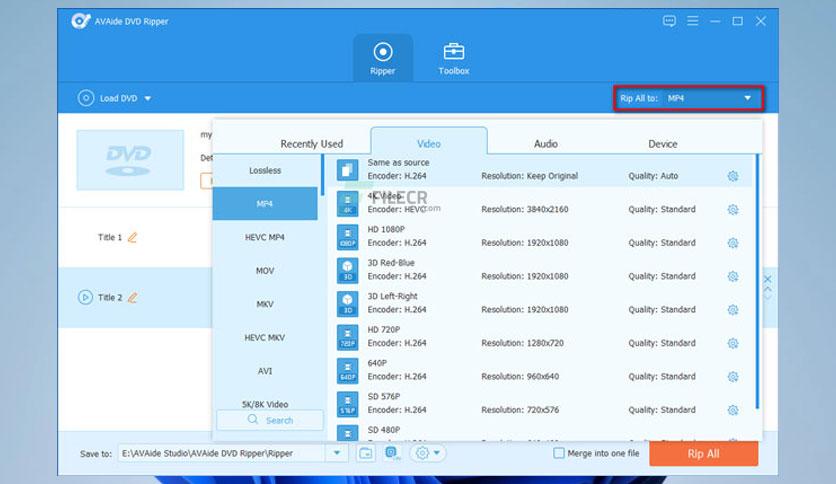Switch to Recently Used tab
The width and height of the screenshot is (836, 484).
tap(311, 144)
